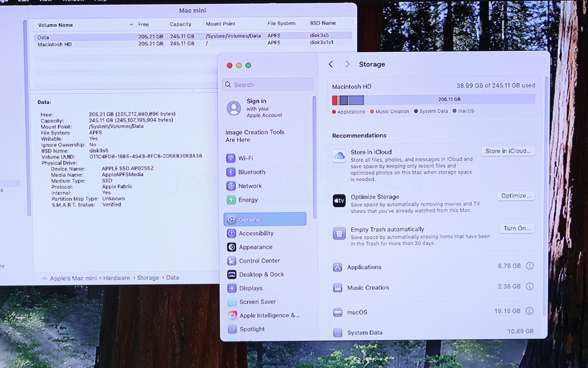Screen dimensions: 588x368
Task: Go back using the left chevron
Action: 331,64
